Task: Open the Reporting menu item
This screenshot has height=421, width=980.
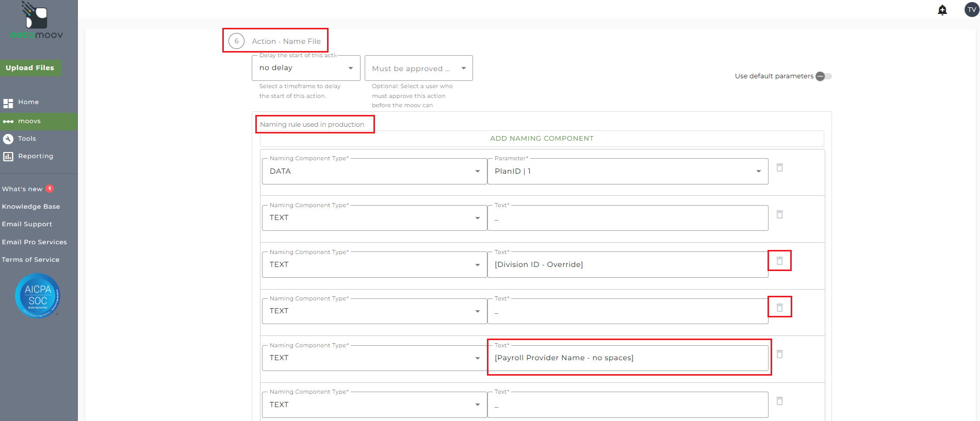Action: (x=35, y=156)
